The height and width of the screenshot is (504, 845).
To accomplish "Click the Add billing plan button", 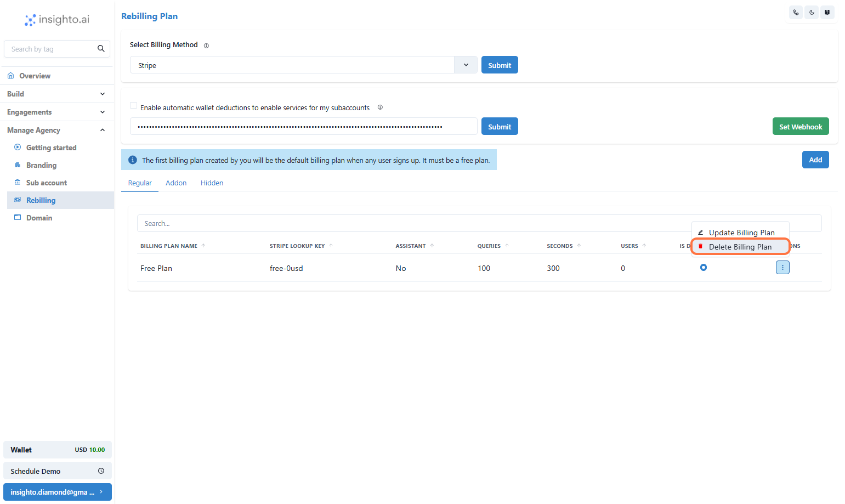I will click(x=815, y=160).
